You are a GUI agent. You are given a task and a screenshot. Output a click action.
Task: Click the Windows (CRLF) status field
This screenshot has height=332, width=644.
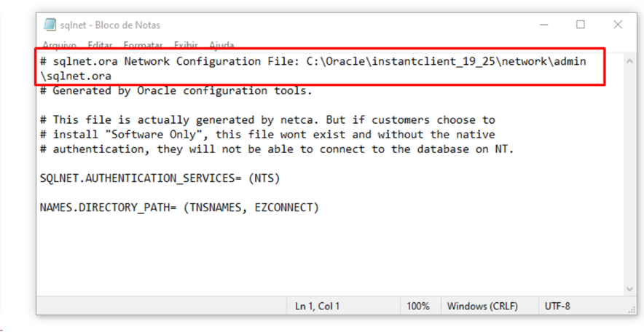coord(482,306)
